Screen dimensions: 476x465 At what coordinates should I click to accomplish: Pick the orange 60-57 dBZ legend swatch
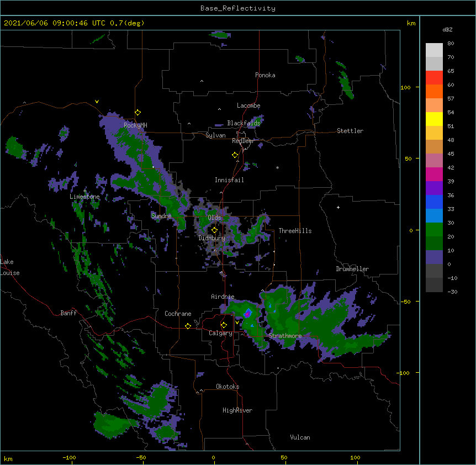(x=434, y=92)
